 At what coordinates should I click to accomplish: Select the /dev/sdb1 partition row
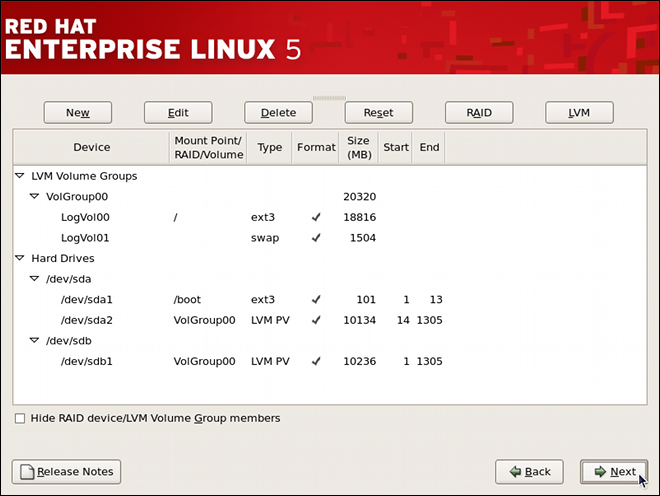(x=330, y=361)
